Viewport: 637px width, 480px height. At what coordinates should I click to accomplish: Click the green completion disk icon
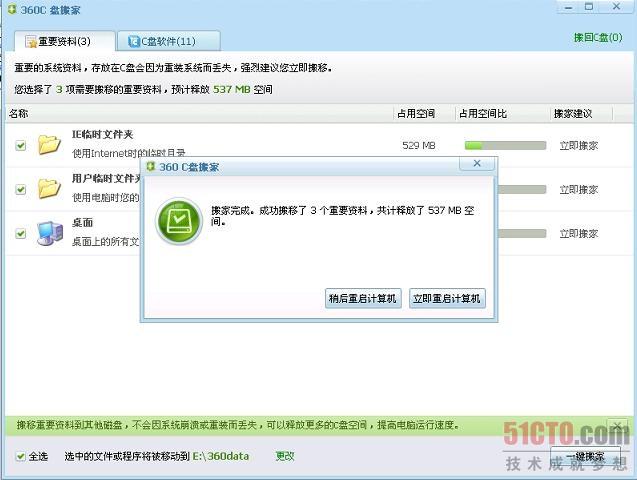tap(179, 221)
